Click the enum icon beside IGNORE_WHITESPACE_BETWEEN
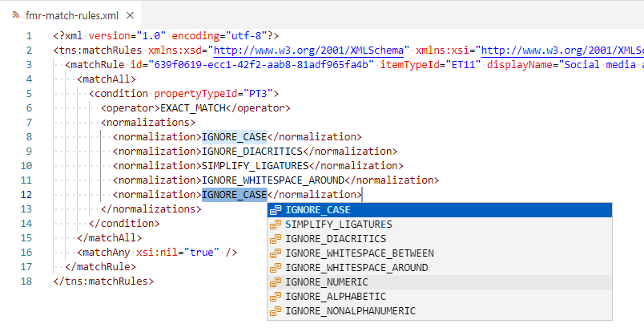This screenshot has height=336, width=644. [276, 253]
